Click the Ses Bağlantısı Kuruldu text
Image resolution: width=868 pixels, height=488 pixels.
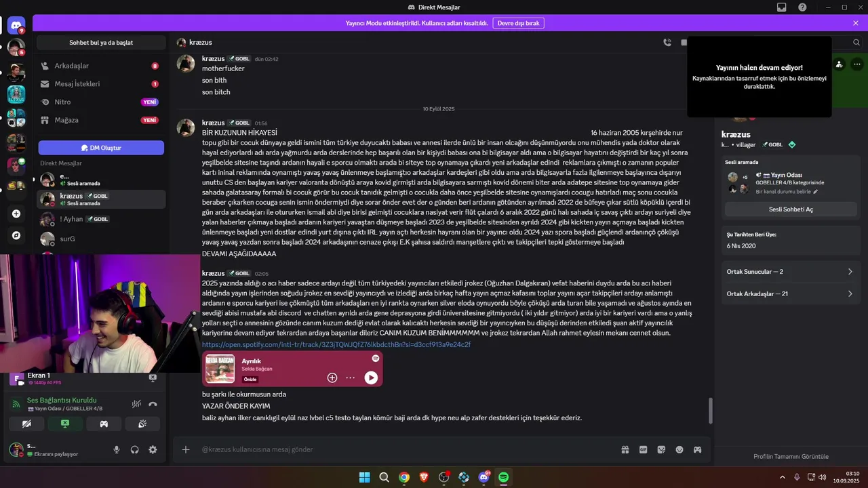coord(62,400)
